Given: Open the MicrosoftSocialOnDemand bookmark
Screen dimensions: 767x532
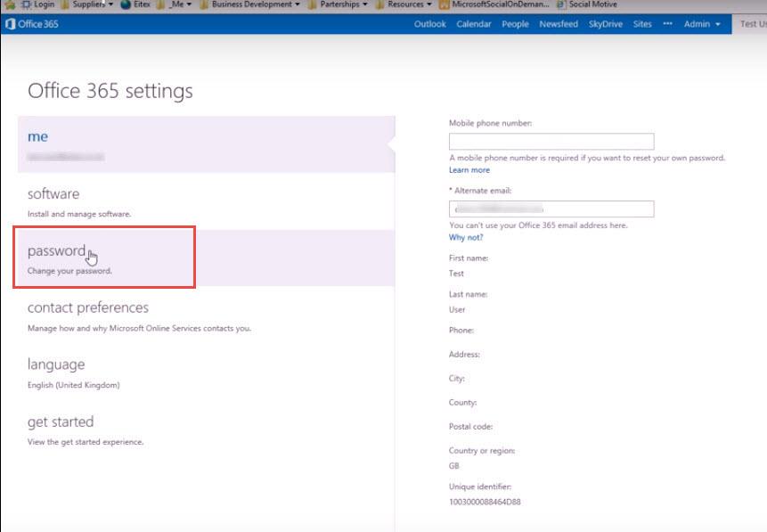Looking at the screenshot, I should pos(494,4).
